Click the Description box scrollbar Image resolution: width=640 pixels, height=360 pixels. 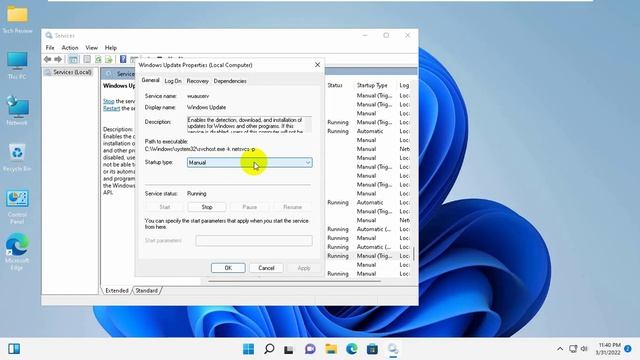309,125
